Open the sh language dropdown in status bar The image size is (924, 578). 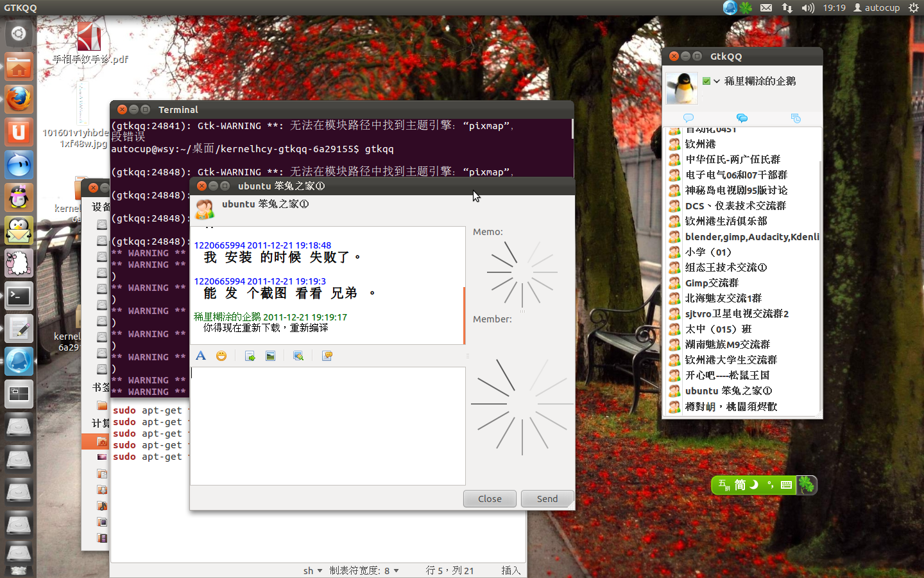312,570
